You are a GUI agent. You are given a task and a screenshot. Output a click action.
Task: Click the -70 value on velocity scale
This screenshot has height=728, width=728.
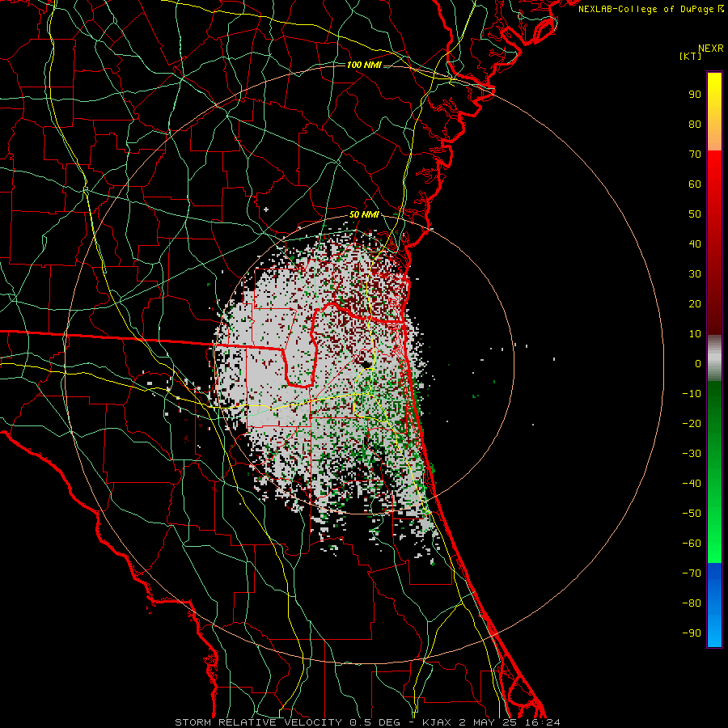pos(692,574)
